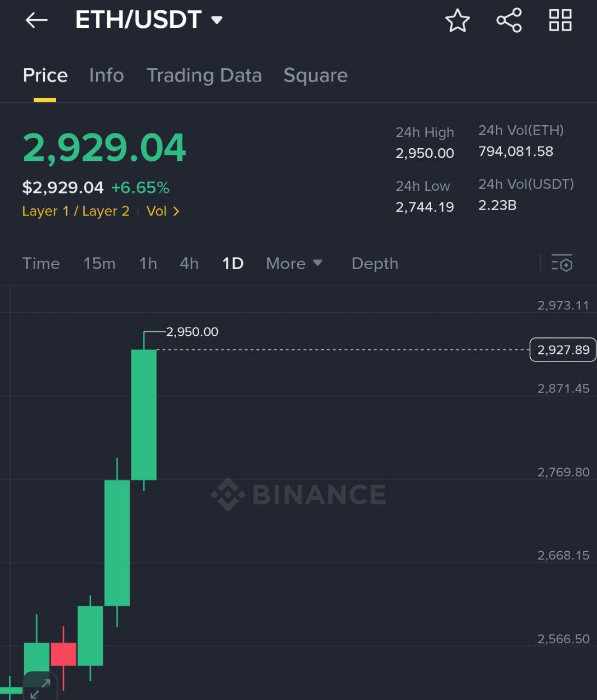Switch to the Info tab
597x700 pixels.
point(107,75)
